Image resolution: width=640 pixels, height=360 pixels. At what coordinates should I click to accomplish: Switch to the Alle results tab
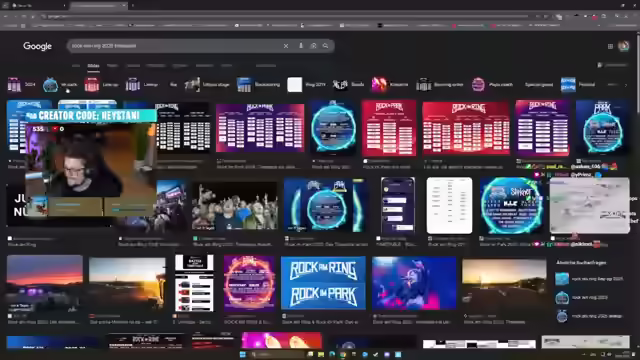coord(76,65)
